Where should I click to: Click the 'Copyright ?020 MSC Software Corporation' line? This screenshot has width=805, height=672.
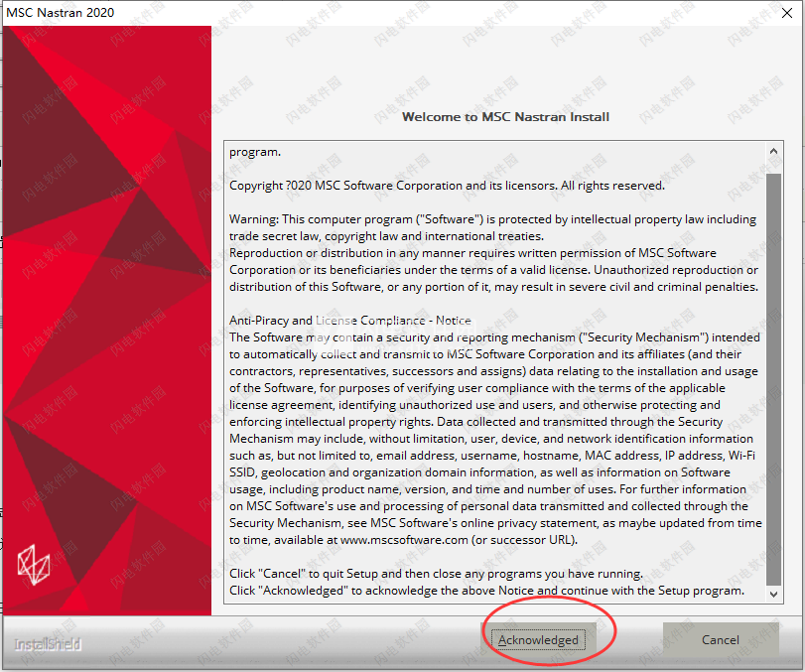pyautogui.click(x=447, y=186)
